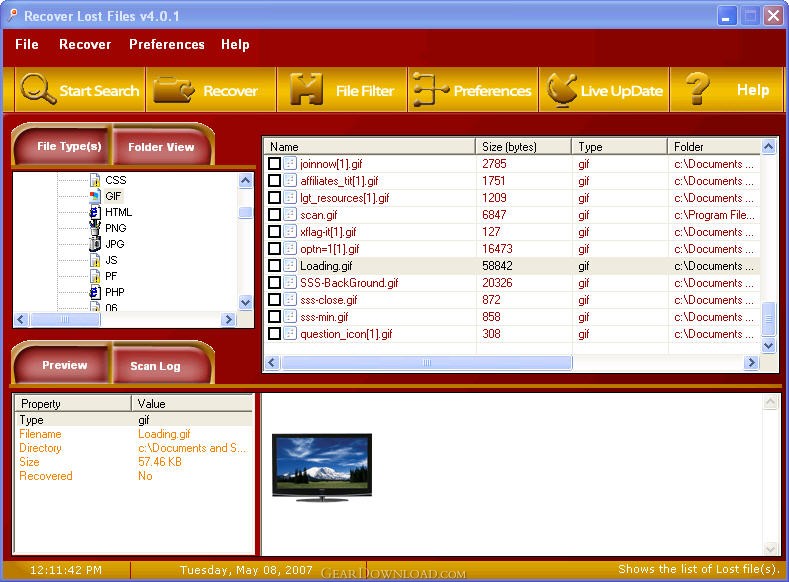The height and width of the screenshot is (582, 789).
Task: Click the Property column header
Action: [x=73, y=403]
